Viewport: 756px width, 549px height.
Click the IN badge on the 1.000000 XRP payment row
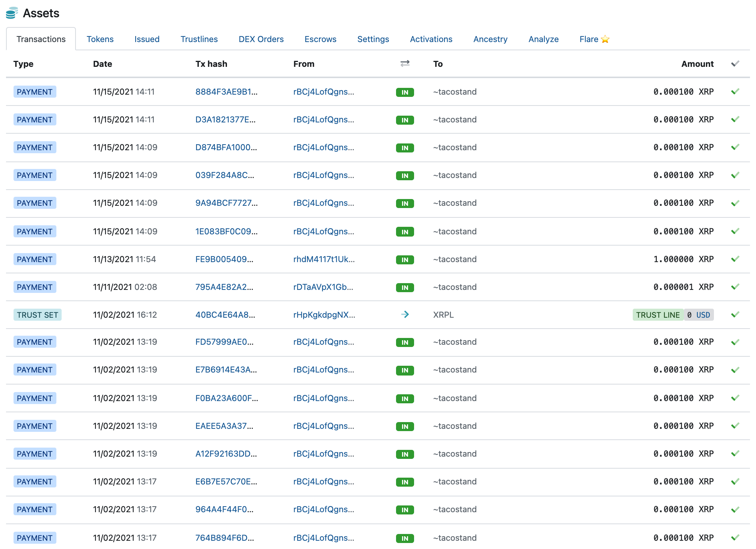click(404, 259)
